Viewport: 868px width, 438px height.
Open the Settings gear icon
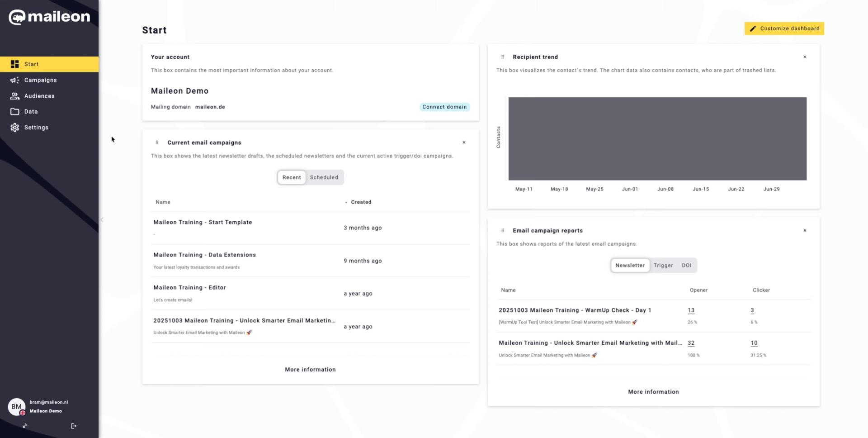[15, 128]
